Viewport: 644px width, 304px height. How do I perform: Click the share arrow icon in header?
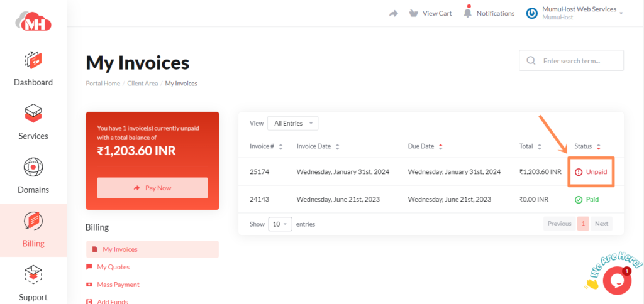click(x=394, y=13)
